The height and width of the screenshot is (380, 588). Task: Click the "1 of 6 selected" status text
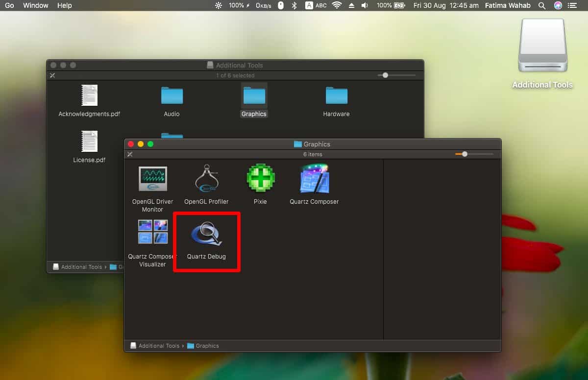tap(235, 75)
